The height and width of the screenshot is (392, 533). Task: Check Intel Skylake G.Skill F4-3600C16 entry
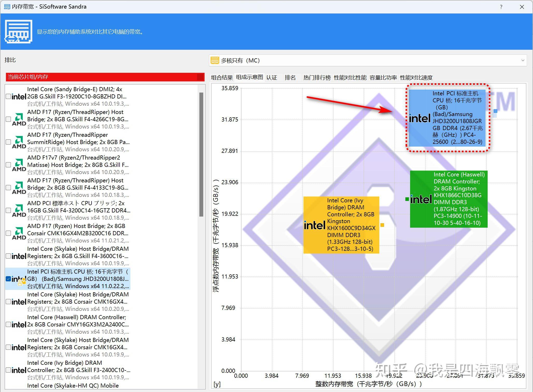(x=8, y=256)
